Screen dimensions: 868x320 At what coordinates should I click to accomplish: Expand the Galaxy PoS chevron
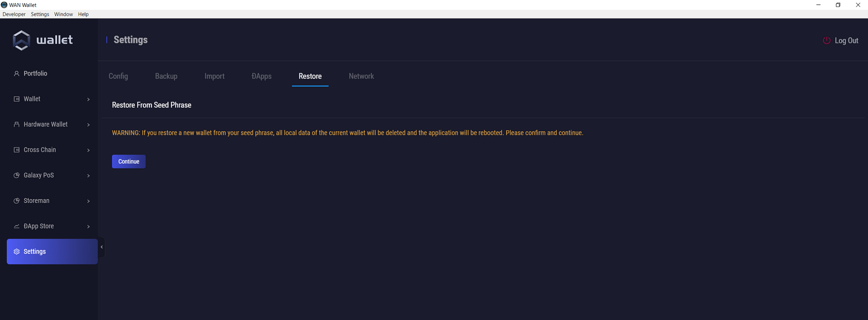89,176
